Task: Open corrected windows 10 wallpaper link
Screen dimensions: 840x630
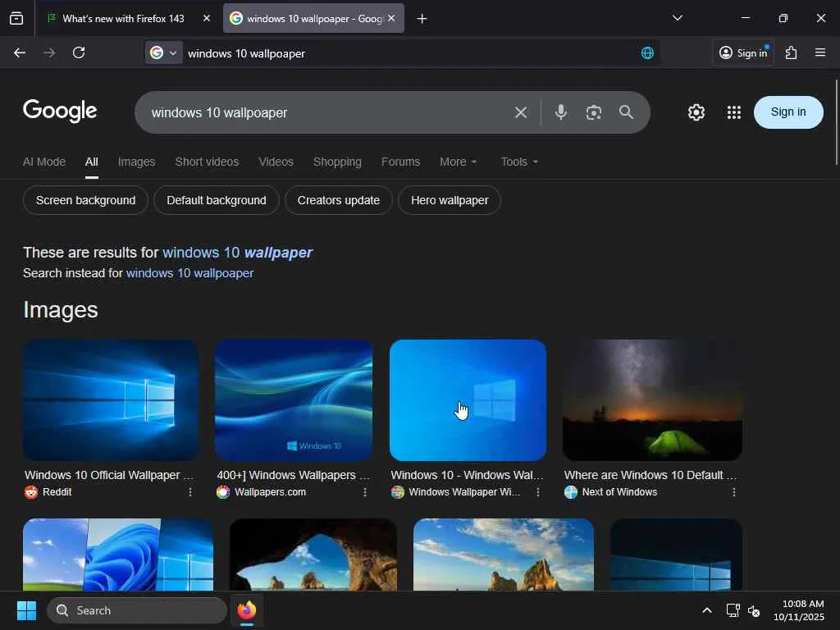Action: click(237, 253)
